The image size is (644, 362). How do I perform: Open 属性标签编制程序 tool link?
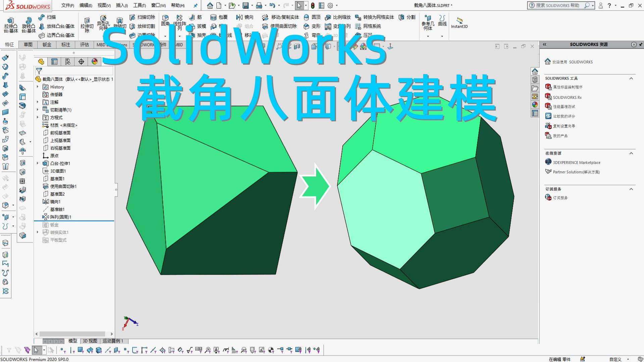[567, 87]
